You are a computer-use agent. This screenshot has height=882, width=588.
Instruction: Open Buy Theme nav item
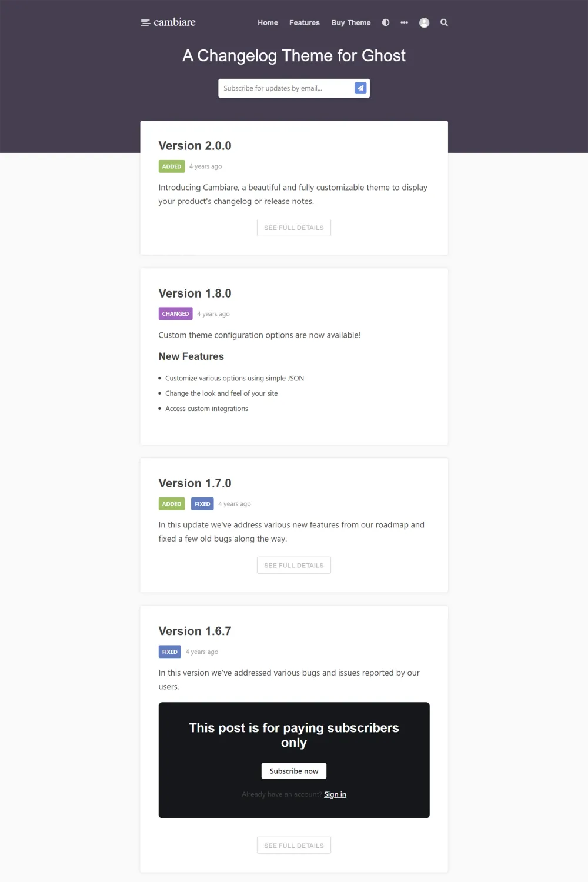351,22
